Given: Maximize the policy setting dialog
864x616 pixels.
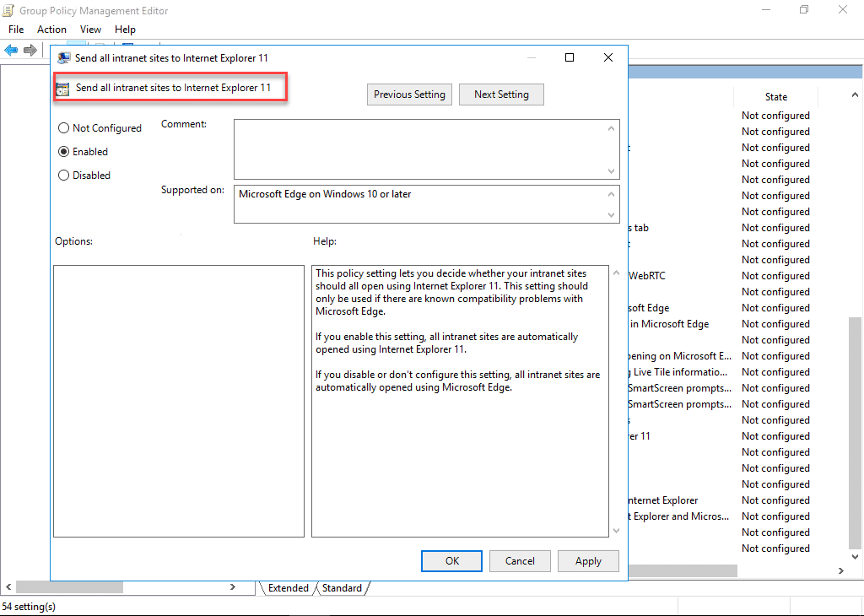Looking at the screenshot, I should point(570,57).
